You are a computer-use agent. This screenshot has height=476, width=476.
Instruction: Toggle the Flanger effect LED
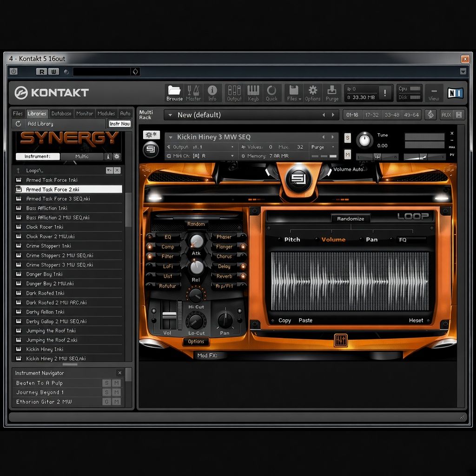click(243, 246)
